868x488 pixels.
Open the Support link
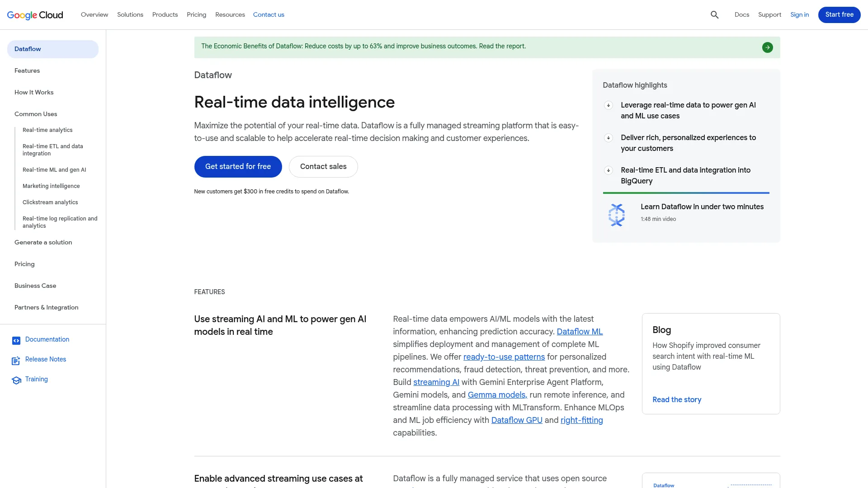[x=769, y=15]
